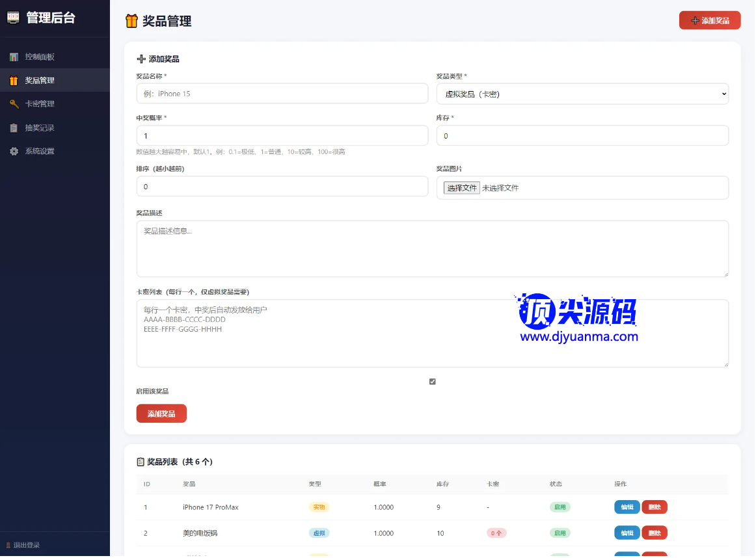Viewport: 756px width, 558px height.
Task: Click the 控制面板 chart icon
Action: click(14, 57)
